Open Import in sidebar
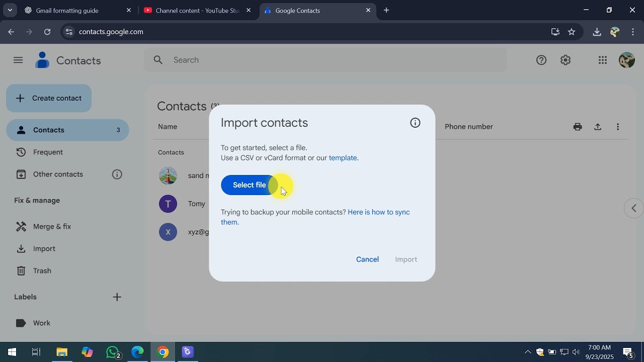The image size is (644, 362). [67, 248]
